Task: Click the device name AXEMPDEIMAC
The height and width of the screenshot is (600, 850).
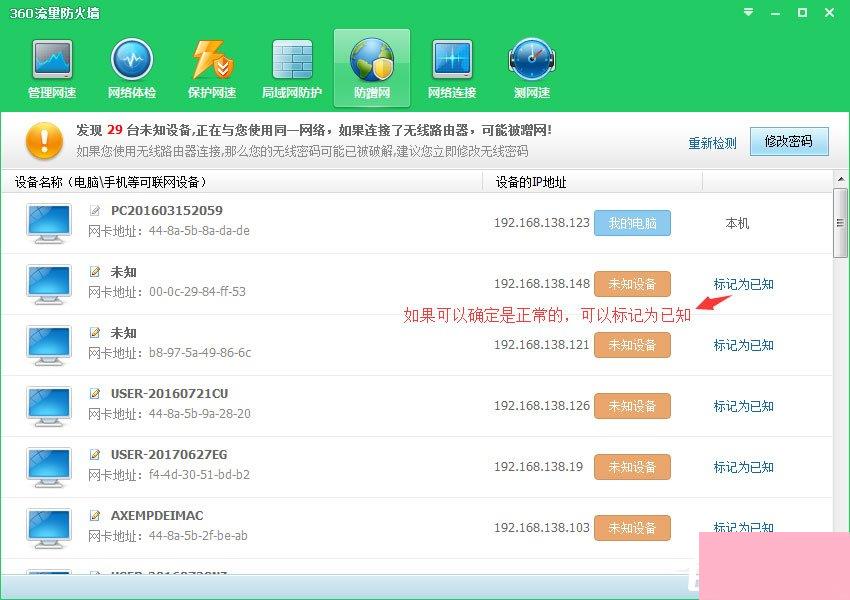Action: 157,515
